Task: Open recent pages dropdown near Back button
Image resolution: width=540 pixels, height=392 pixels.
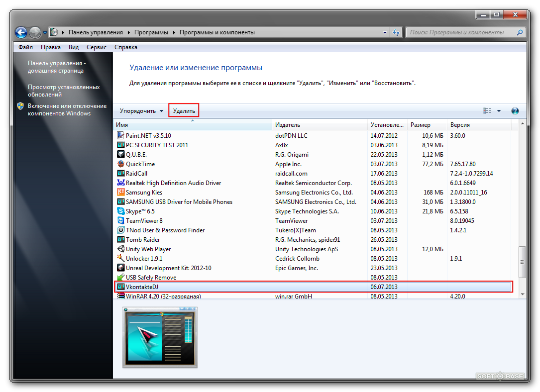Action: click(x=45, y=33)
